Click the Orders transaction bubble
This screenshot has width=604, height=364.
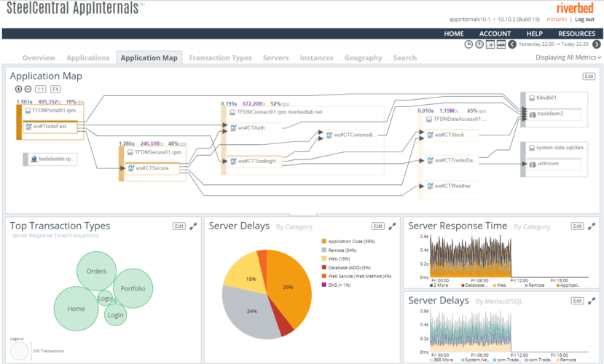(x=96, y=272)
